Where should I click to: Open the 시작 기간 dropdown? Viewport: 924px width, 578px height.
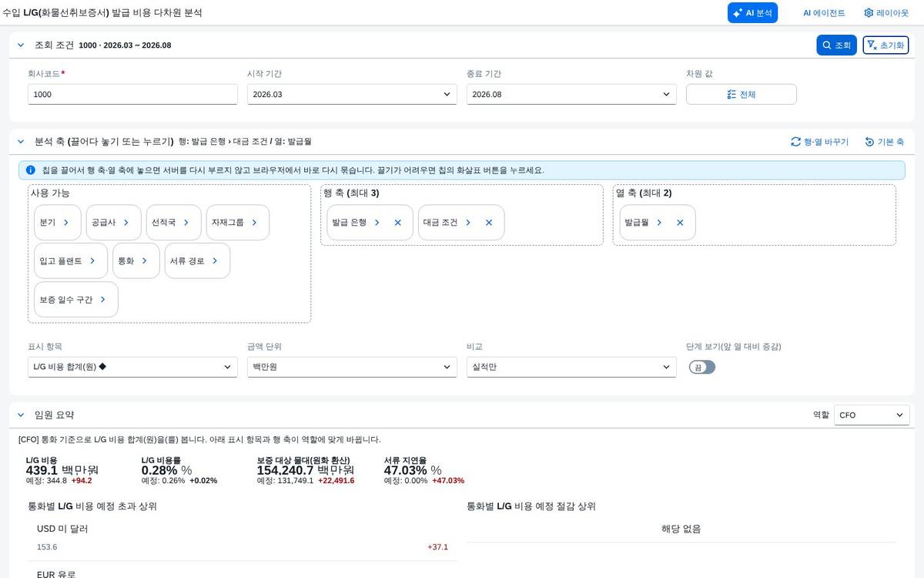(x=352, y=94)
